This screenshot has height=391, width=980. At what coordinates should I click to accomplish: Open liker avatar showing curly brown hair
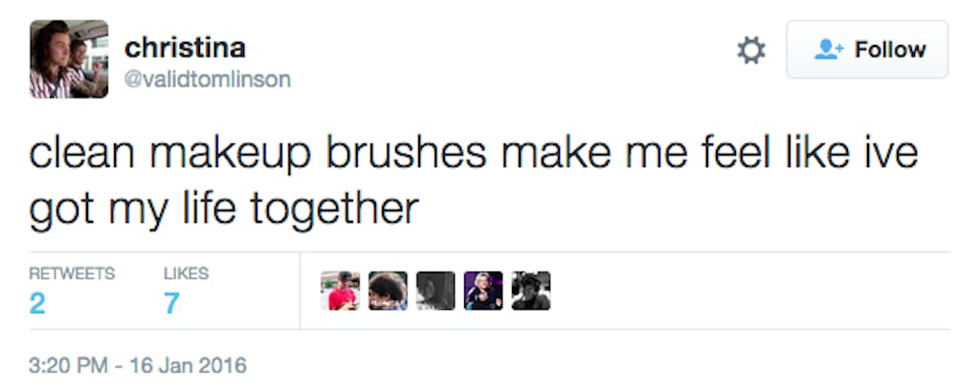click(388, 291)
